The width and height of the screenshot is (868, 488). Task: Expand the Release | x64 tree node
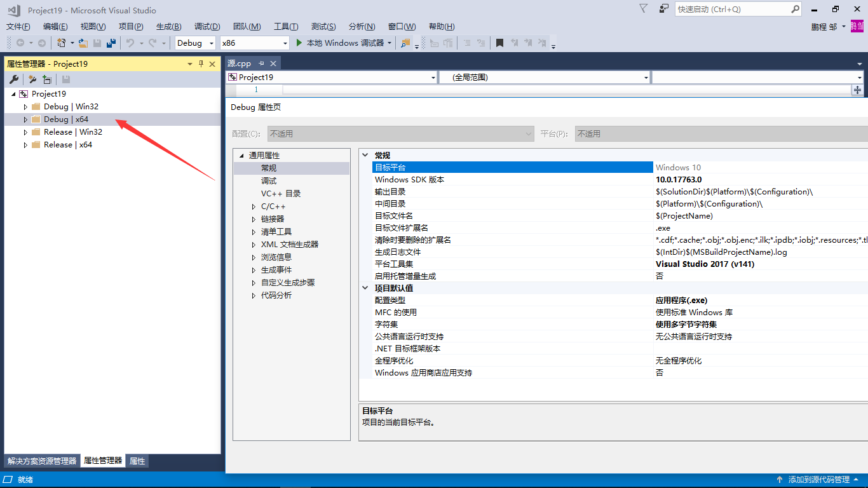[x=25, y=144]
